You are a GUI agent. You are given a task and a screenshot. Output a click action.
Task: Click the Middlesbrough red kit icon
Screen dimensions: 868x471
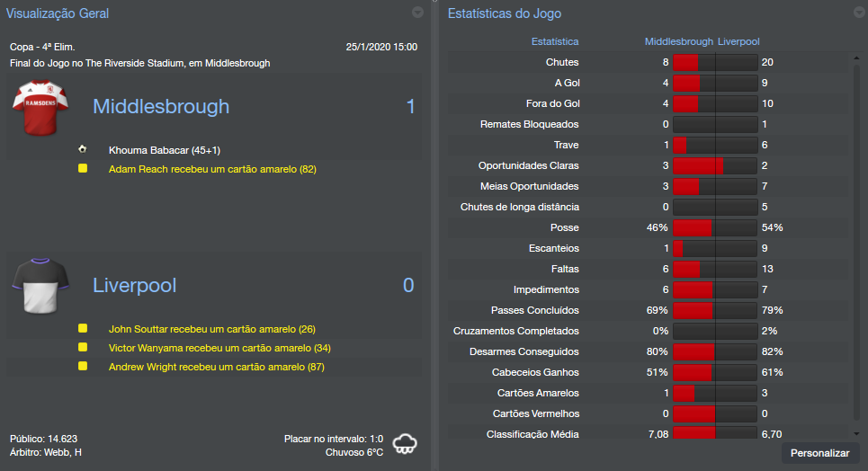coord(35,107)
